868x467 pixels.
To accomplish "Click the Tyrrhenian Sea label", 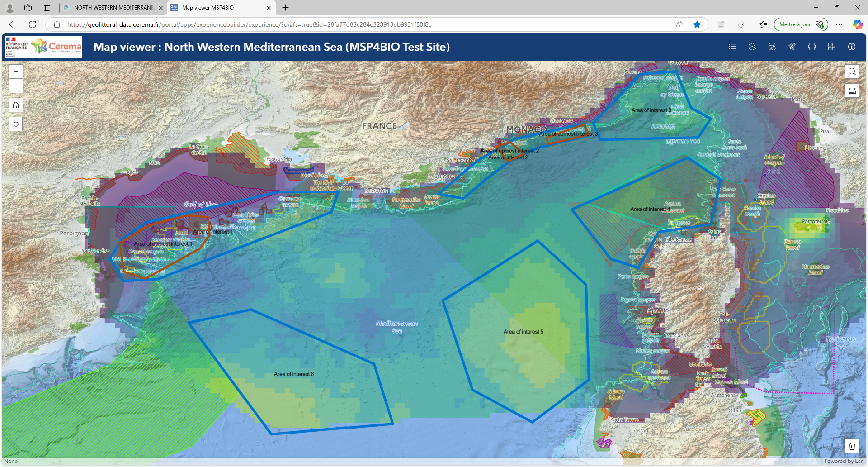I will [841, 343].
